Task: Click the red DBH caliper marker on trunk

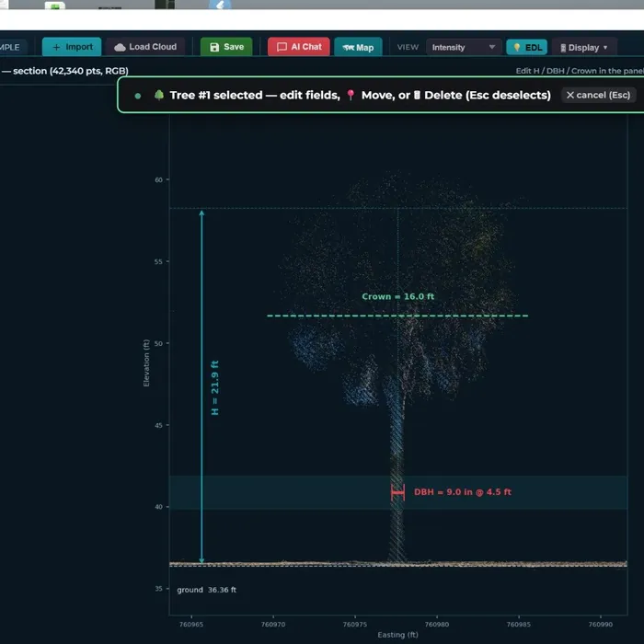Action: (397, 492)
